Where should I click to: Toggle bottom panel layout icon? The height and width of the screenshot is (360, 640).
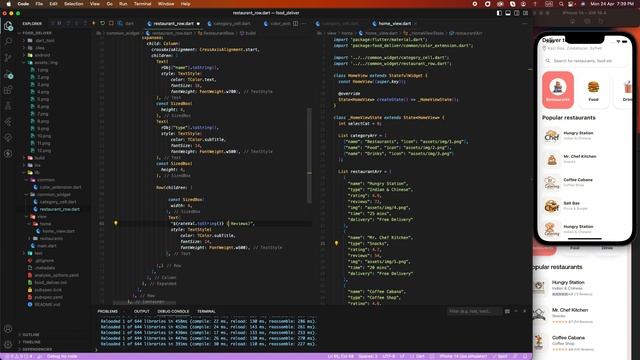point(508,13)
